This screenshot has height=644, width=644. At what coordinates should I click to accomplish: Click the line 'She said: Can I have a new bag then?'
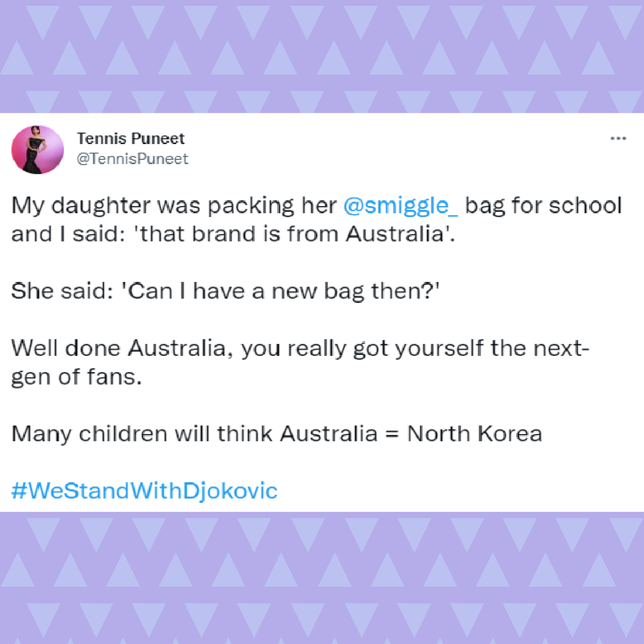226,291
